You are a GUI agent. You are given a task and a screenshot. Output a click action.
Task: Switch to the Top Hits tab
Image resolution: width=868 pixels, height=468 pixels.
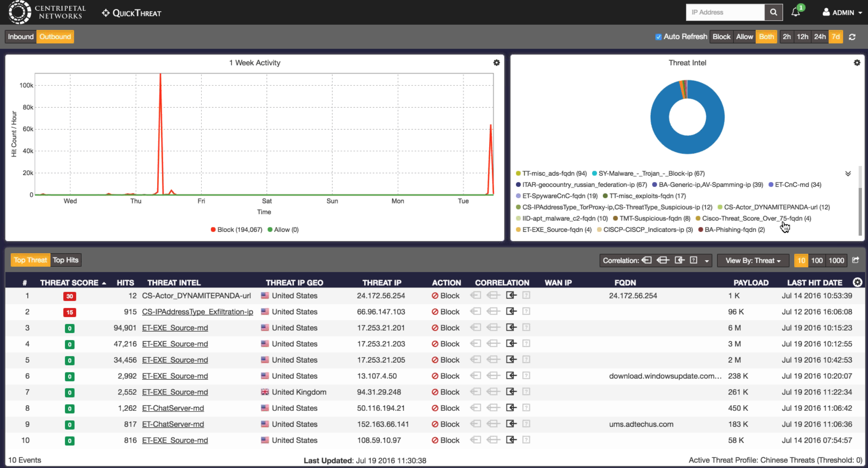pos(66,260)
